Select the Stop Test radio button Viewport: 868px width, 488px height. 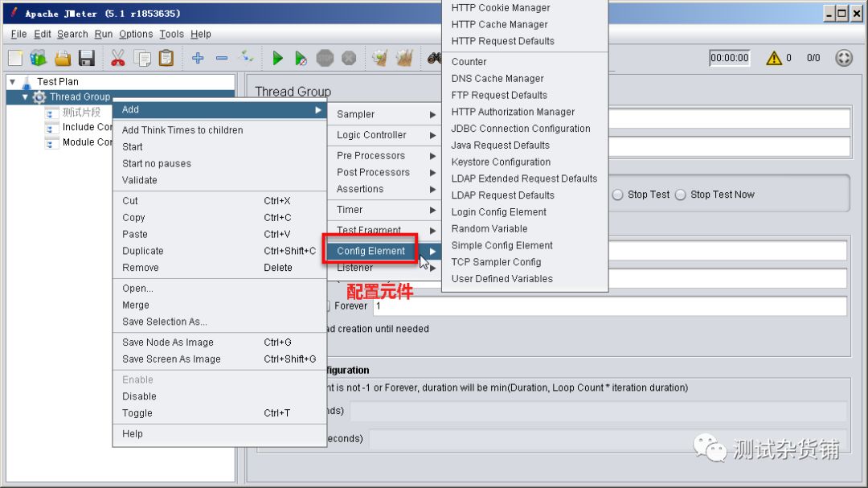click(x=618, y=195)
